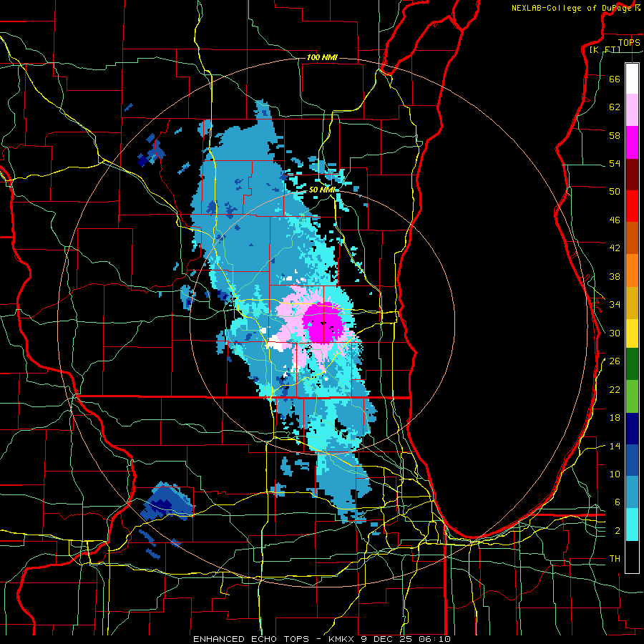Click legend value 22

pyautogui.click(x=615, y=390)
